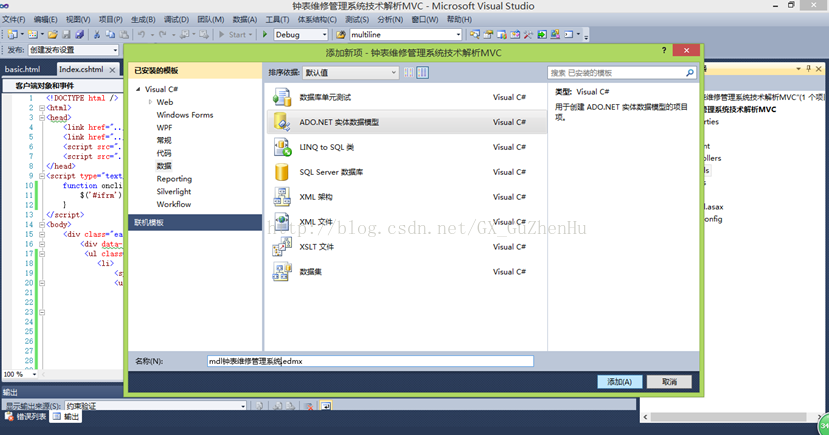834x435 pixels.
Task: Click the Find in Files icon before multiline box
Action: [340, 35]
